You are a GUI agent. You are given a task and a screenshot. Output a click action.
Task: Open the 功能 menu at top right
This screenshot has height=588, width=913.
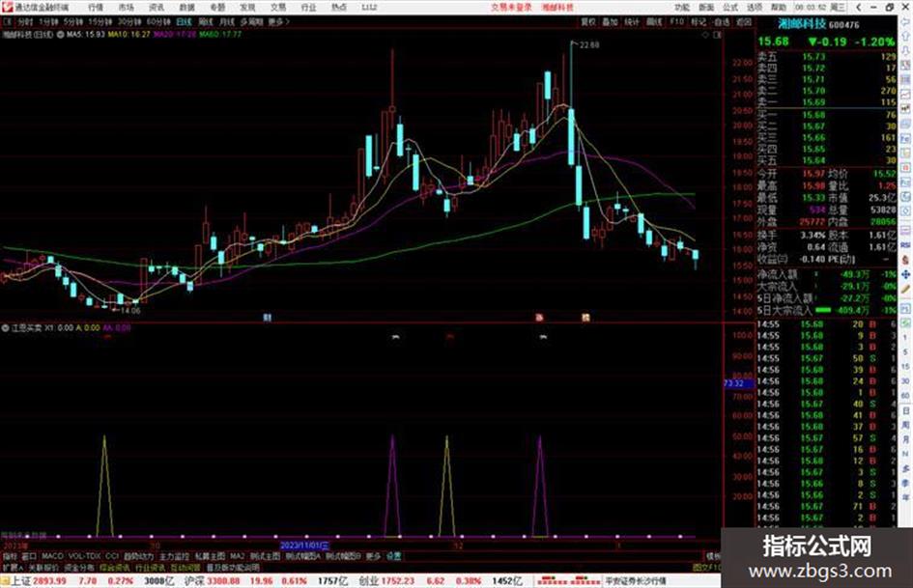[x=682, y=7]
